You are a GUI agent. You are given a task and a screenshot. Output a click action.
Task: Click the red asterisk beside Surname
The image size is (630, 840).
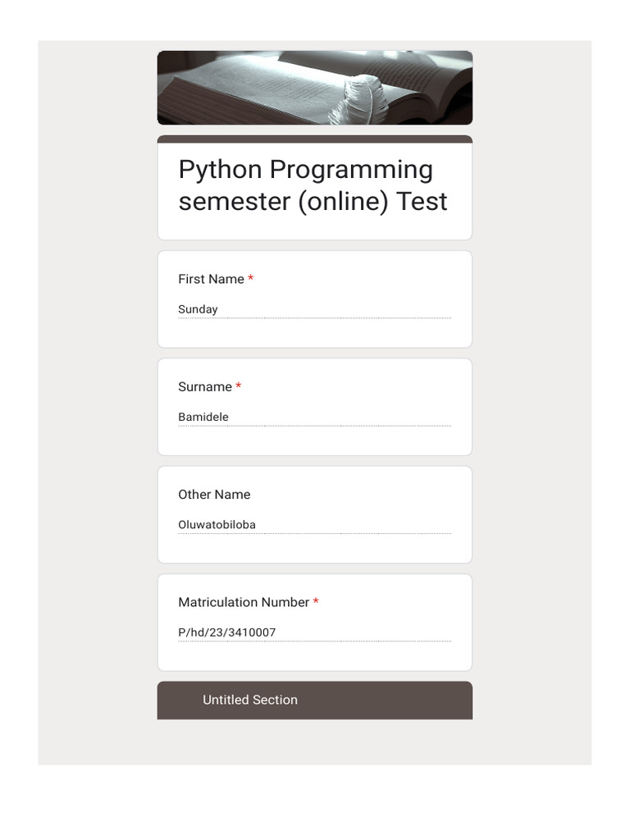pos(239,386)
